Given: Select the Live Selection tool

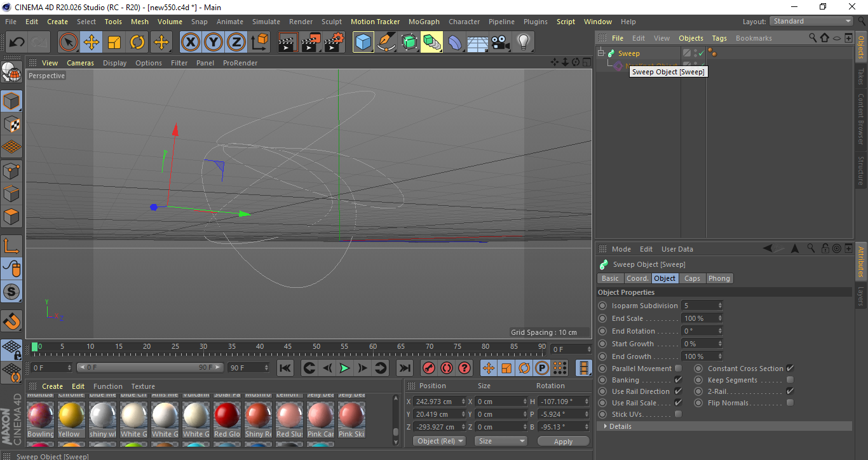Looking at the screenshot, I should pyautogui.click(x=69, y=43).
